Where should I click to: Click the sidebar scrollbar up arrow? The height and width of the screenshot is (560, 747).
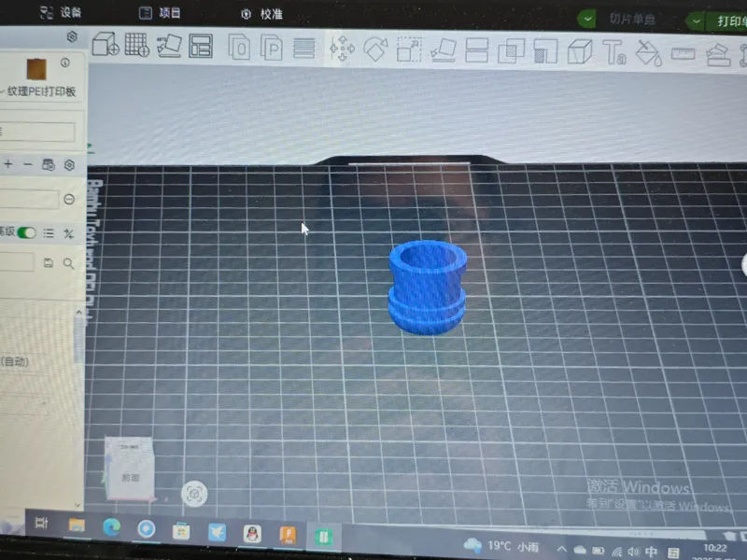(79, 313)
